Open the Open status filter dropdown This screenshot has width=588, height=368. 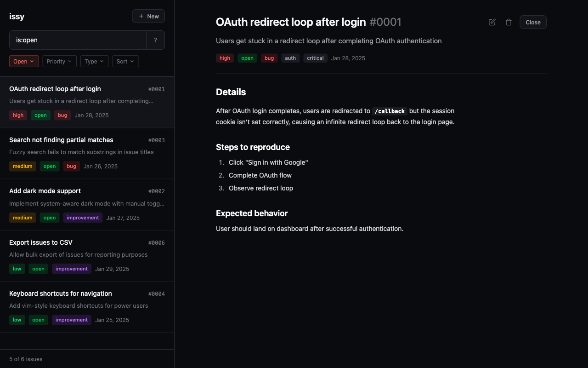point(24,61)
